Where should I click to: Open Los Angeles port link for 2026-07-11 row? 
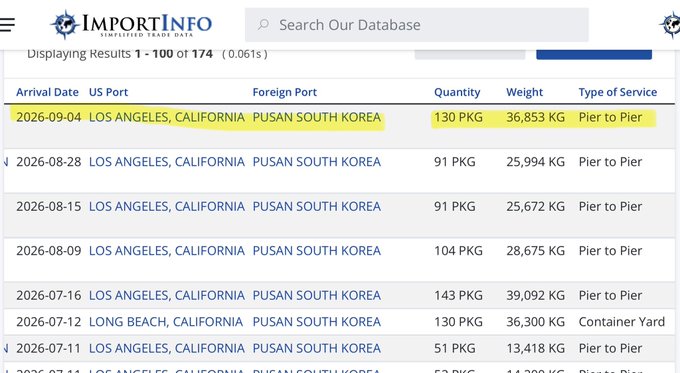(x=167, y=348)
